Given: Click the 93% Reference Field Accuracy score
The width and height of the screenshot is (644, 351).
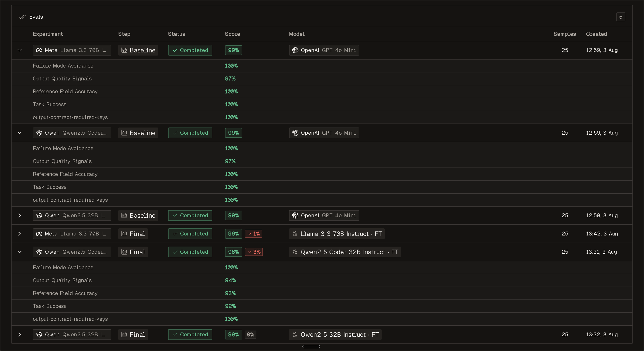Looking at the screenshot, I should [x=230, y=293].
